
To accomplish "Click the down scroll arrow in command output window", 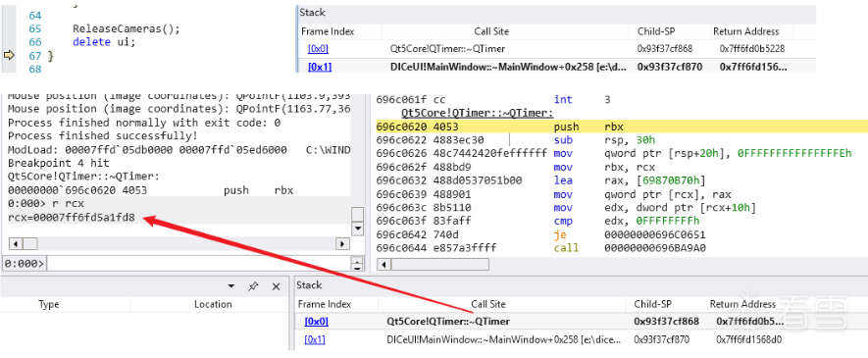I will 358,228.
